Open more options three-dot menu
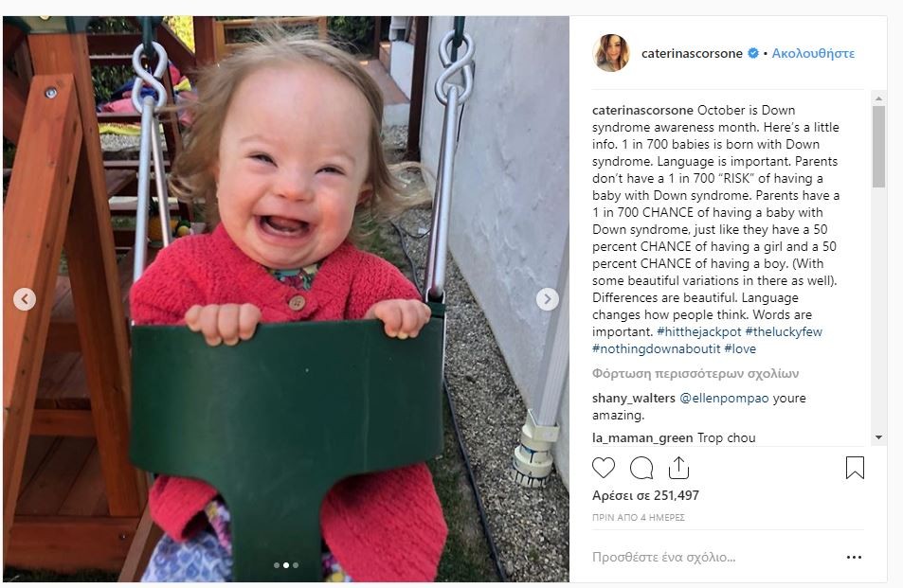The image size is (903, 588). 854,557
